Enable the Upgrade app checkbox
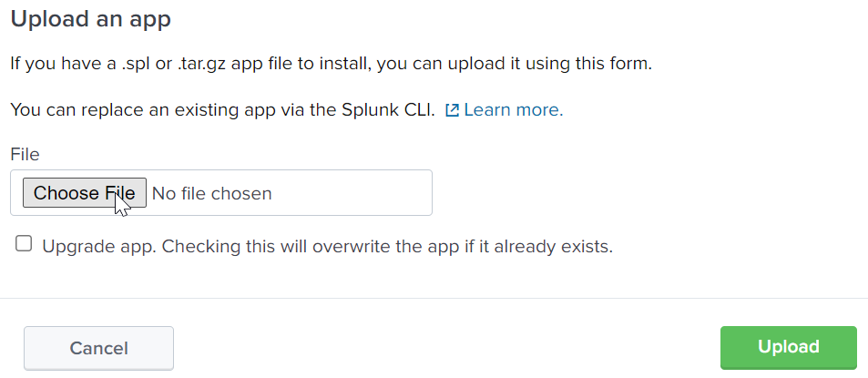 pos(24,244)
